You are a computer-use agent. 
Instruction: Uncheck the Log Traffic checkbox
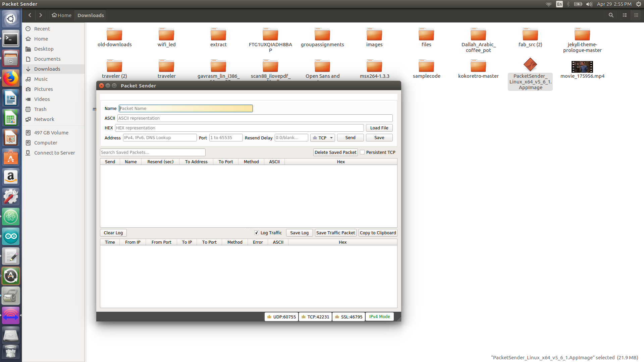coord(257,233)
